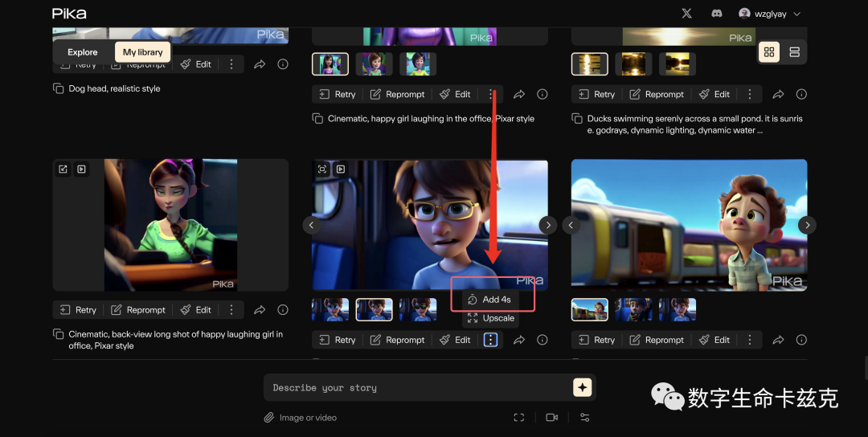
Task: Select third purple girl variation thumbnail
Action: click(x=418, y=64)
